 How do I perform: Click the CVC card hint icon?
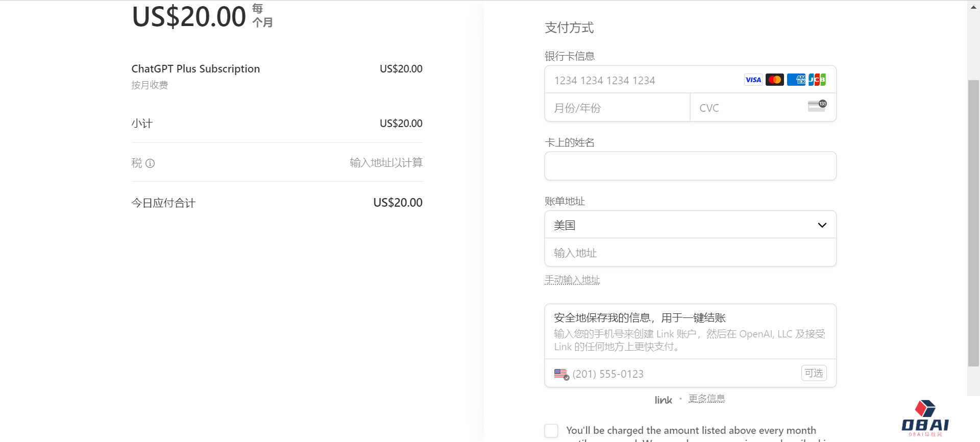point(817,106)
